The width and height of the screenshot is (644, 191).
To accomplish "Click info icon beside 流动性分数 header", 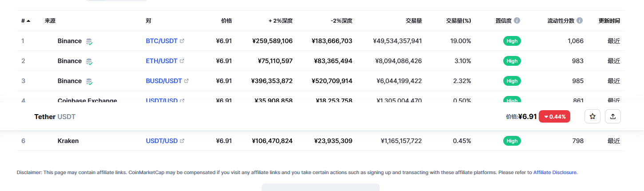I will point(580,20).
